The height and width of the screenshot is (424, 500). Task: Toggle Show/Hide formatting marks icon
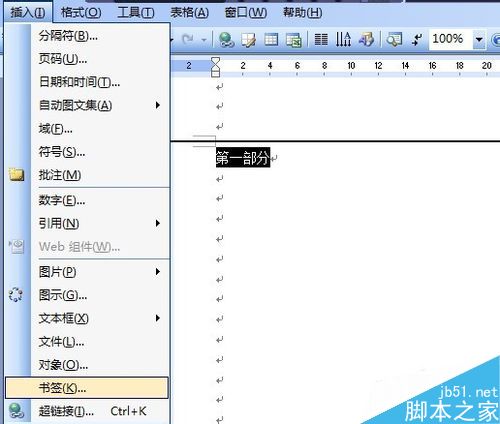[x=417, y=40]
